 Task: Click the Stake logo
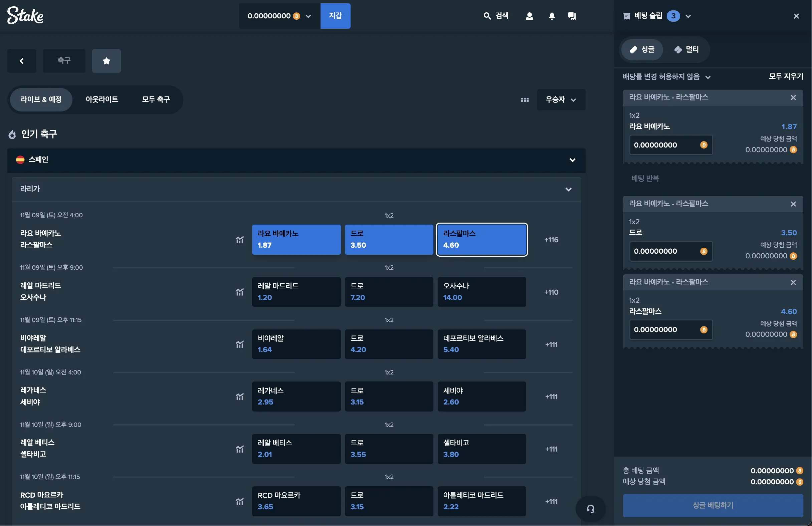point(25,15)
